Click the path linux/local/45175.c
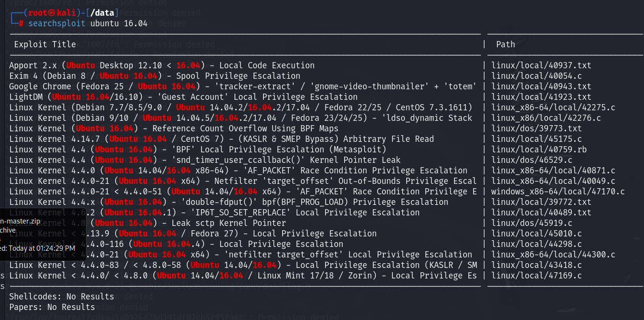 (x=536, y=139)
